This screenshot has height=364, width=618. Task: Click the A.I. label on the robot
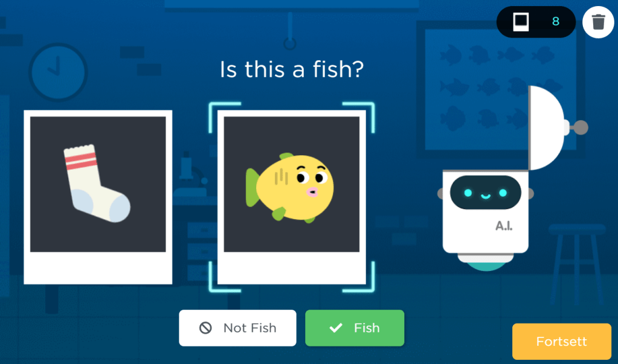(x=504, y=226)
